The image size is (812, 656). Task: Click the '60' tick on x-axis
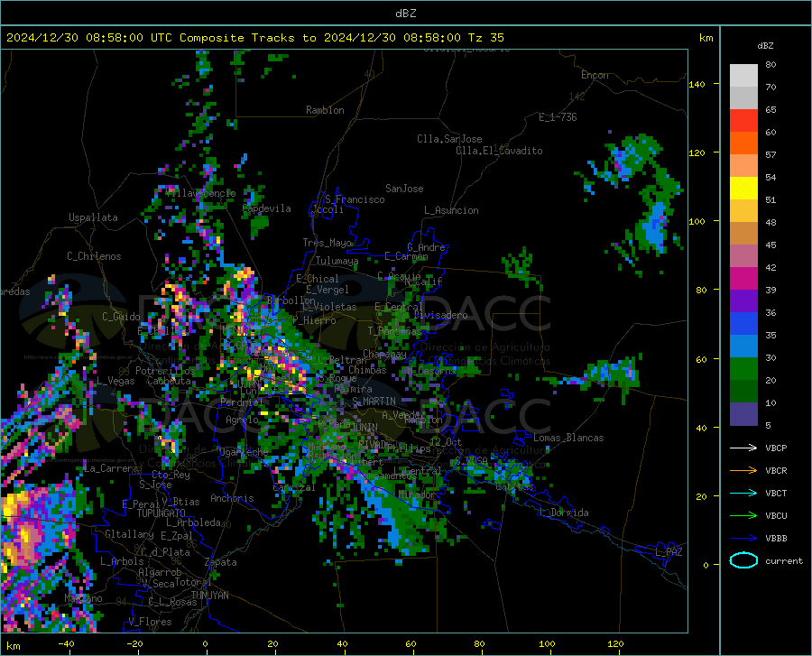(x=411, y=643)
